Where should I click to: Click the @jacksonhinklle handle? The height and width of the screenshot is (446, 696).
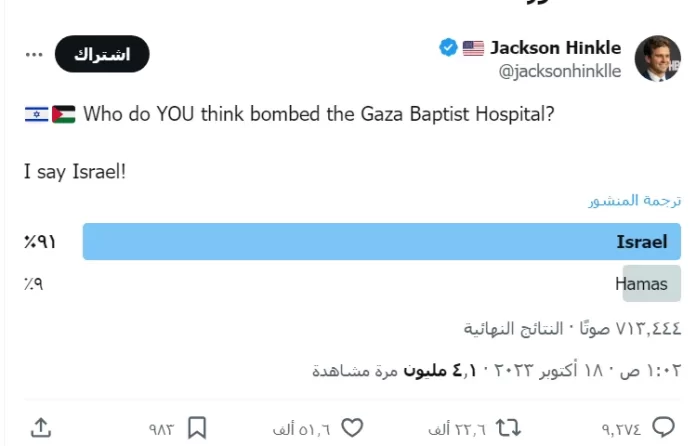click(x=560, y=71)
